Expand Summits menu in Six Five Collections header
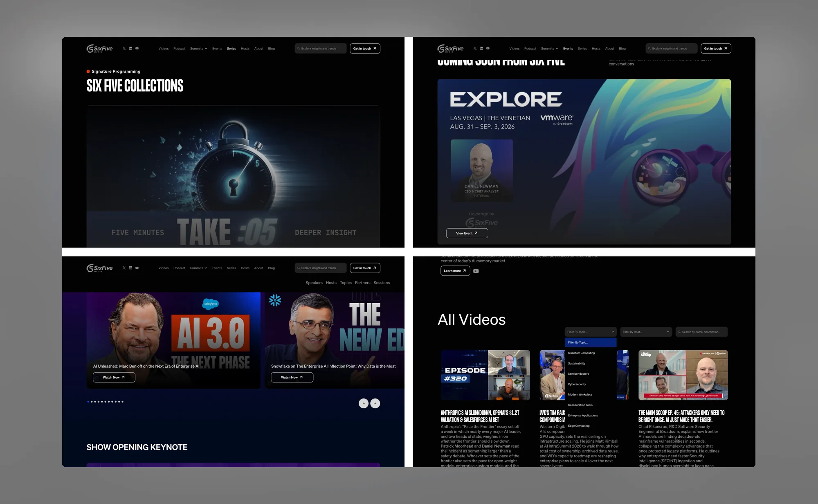The width and height of the screenshot is (818, 504). (x=198, y=49)
